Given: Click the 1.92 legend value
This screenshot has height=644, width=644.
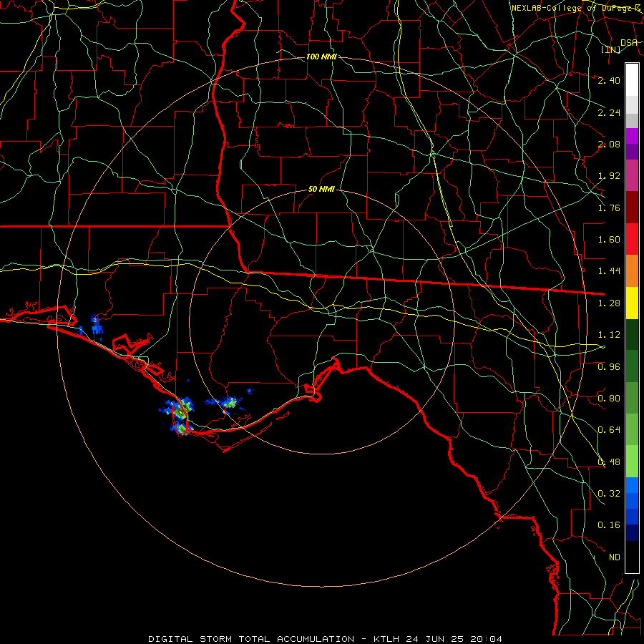Looking at the screenshot, I should coord(609,176).
